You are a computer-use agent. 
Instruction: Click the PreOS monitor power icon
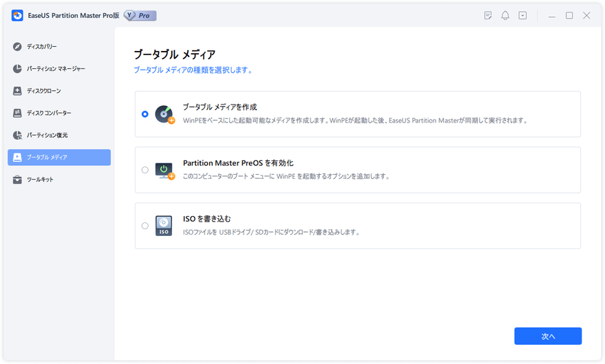[x=164, y=170]
